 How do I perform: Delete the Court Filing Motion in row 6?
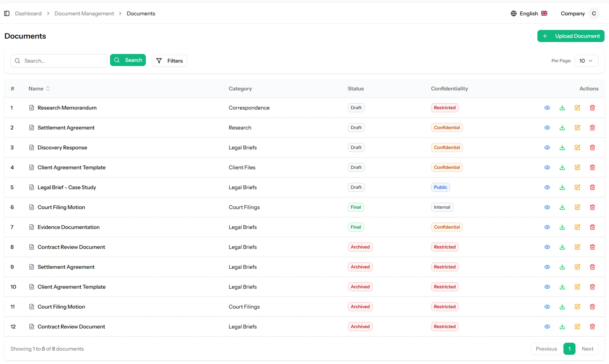pos(592,207)
